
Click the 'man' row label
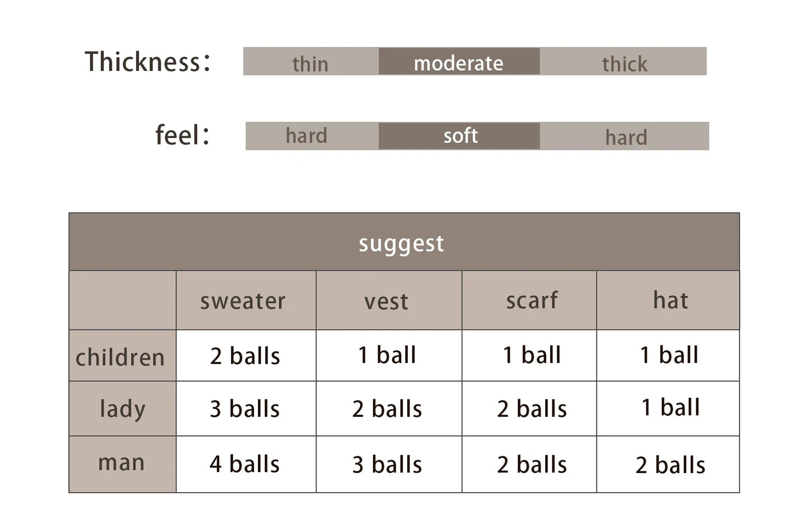(x=123, y=464)
